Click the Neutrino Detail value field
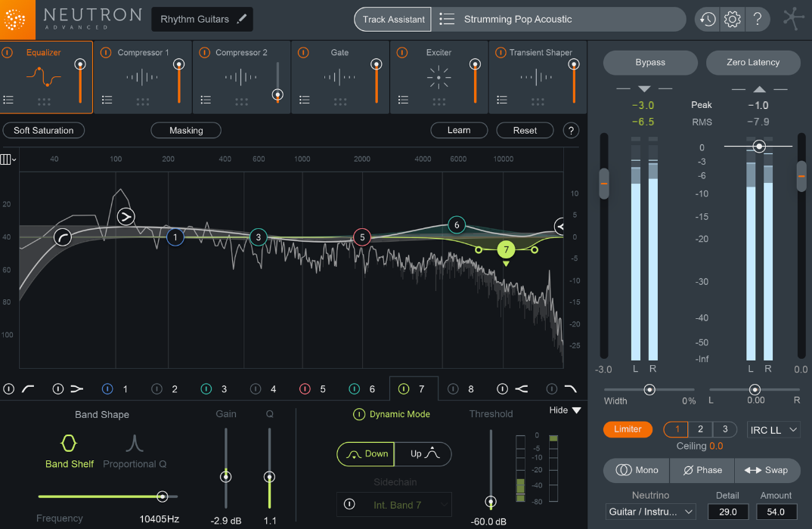 pos(727,512)
